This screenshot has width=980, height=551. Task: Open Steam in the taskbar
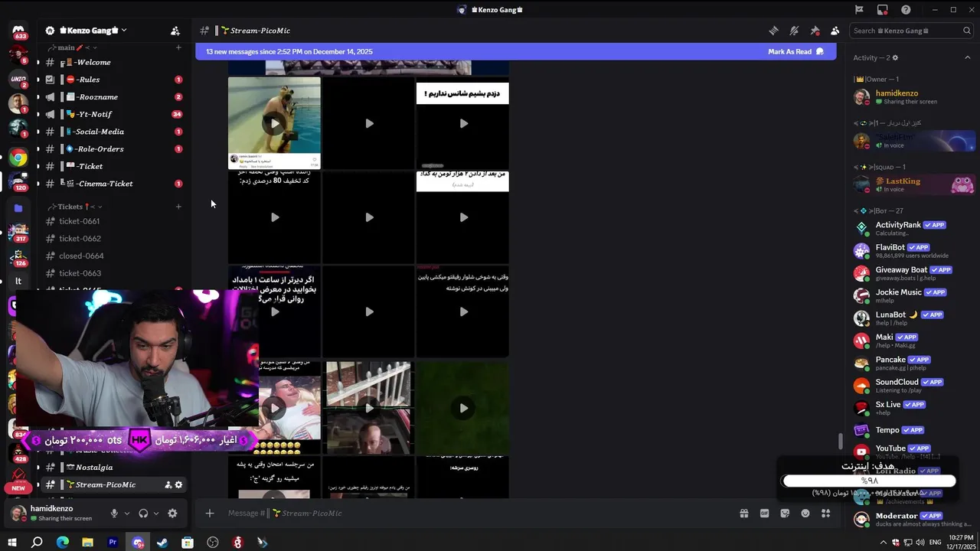(x=162, y=543)
